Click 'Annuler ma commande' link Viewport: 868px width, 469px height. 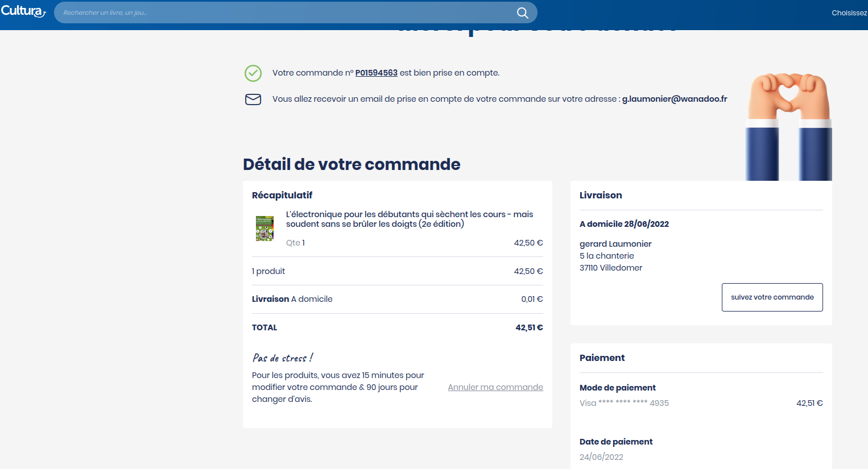pos(495,387)
